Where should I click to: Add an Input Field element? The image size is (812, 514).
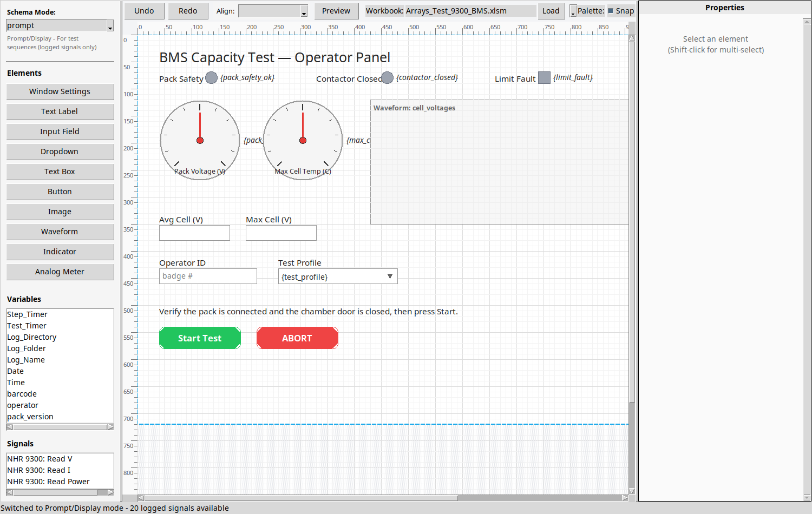coord(60,131)
